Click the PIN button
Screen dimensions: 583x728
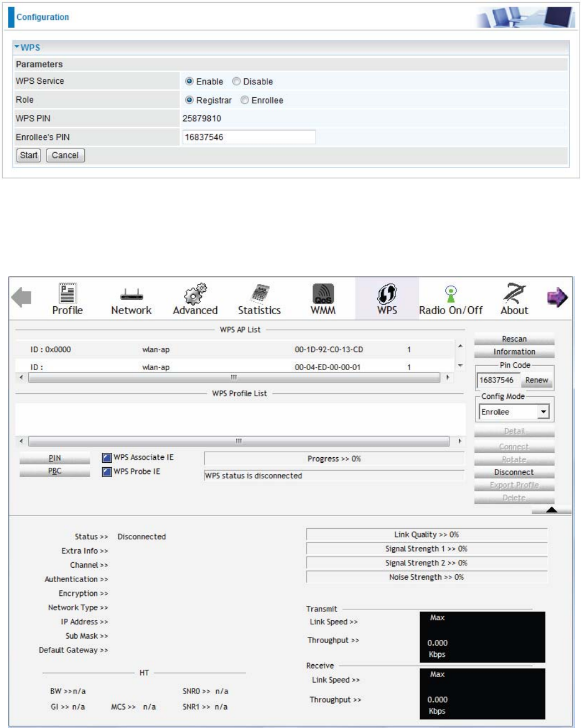(54, 458)
